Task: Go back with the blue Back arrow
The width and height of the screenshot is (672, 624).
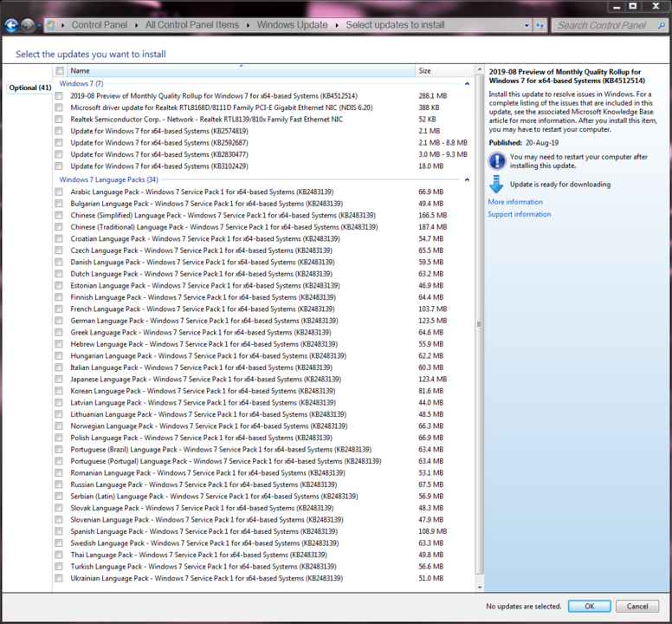Action: [11, 26]
